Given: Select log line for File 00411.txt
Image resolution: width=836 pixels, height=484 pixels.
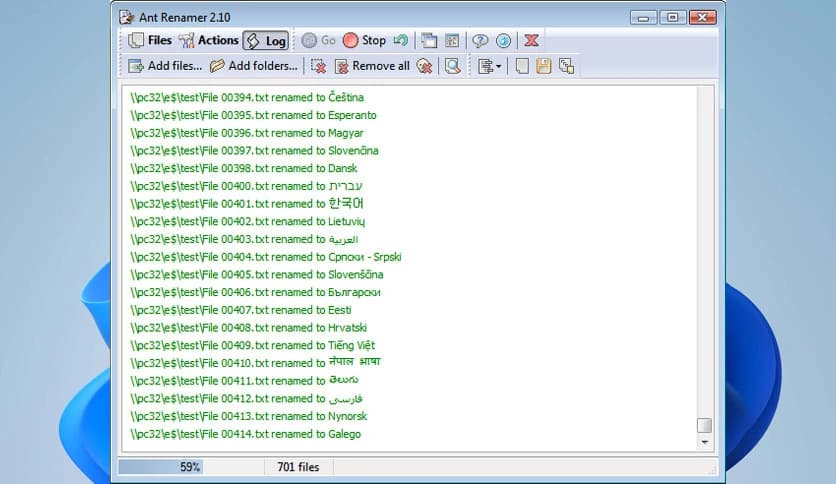Looking at the screenshot, I should pos(245,381).
